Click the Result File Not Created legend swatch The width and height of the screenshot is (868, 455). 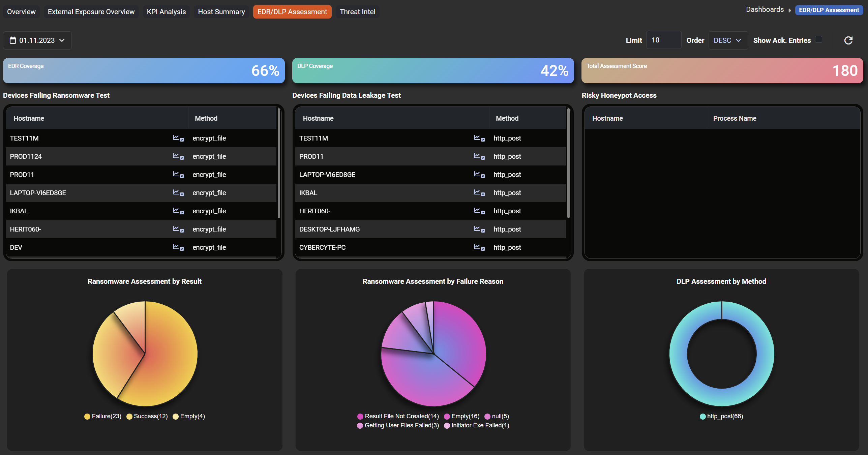(360, 417)
